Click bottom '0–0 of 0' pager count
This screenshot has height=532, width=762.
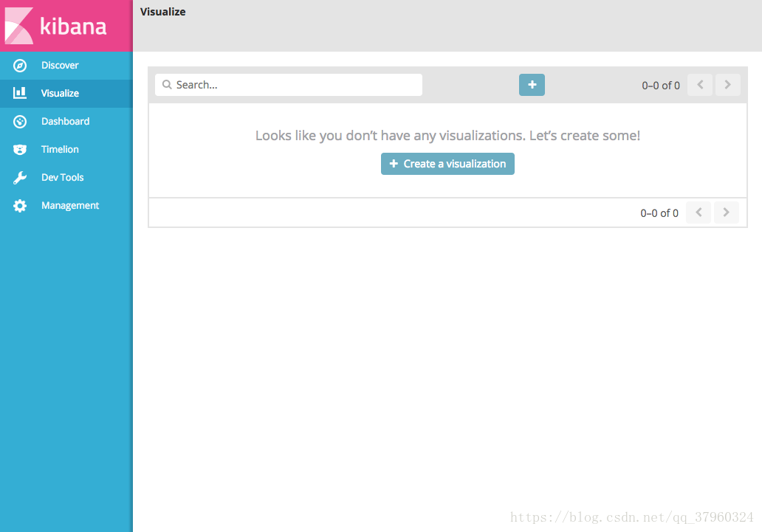(659, 213)
